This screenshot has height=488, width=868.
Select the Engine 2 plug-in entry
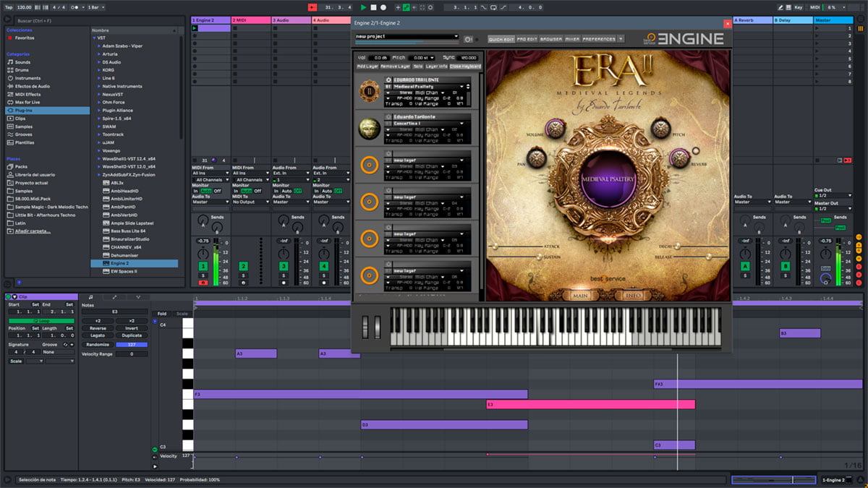[134, 263]
